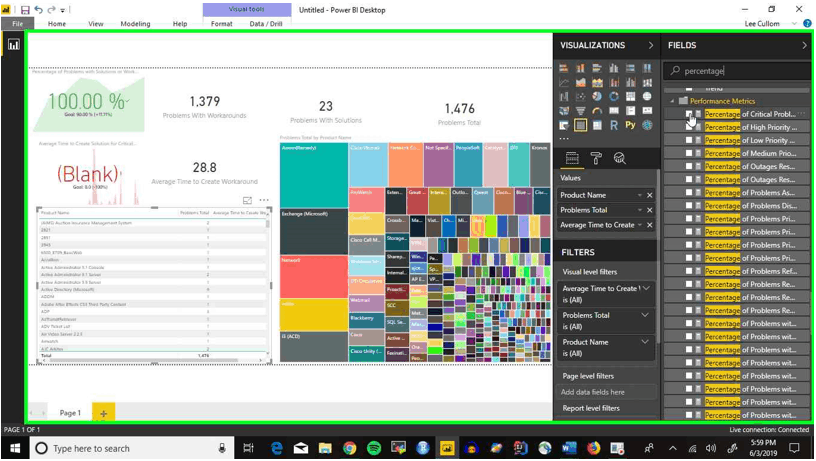Add a new report page
This screenshot has height=461, width=816.
(x=104, y=414)
